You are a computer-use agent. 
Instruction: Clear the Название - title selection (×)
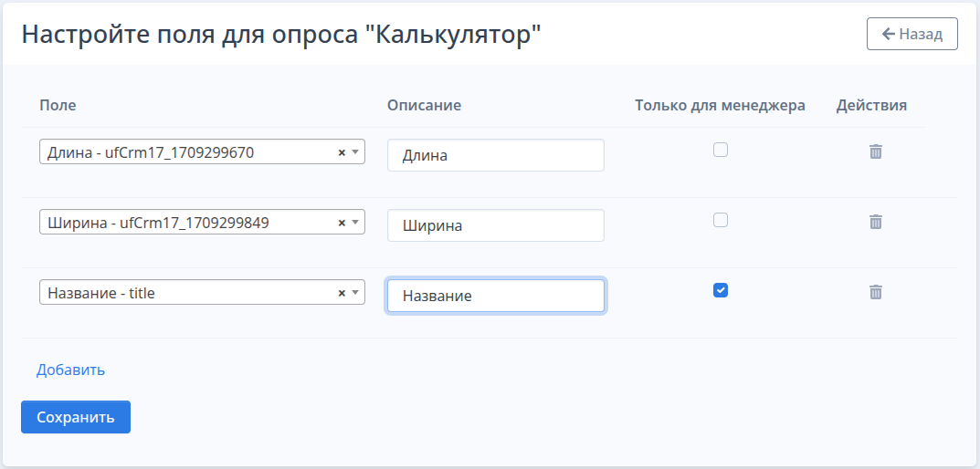[x=342, y=293]
